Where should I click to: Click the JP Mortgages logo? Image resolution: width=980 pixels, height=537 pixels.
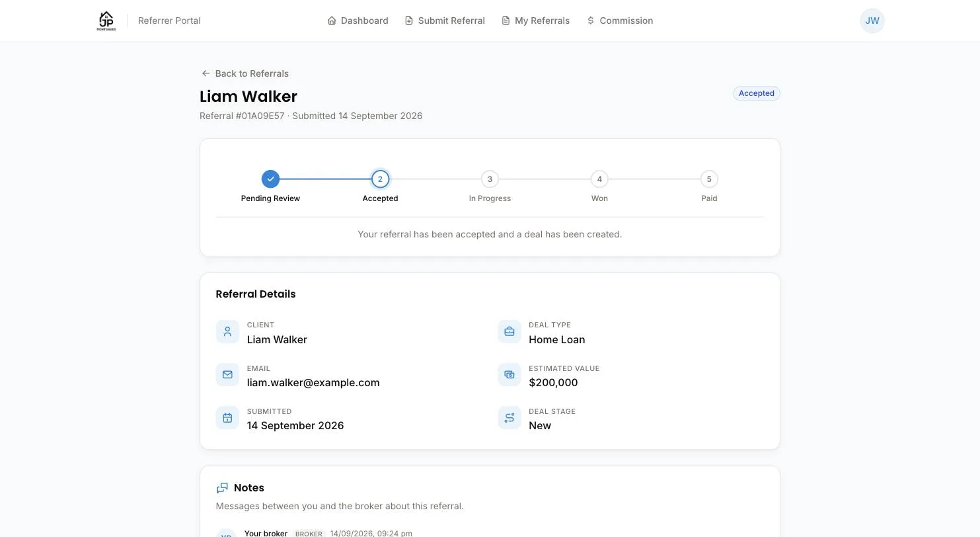pyautogui.click(x=106, y=21)
